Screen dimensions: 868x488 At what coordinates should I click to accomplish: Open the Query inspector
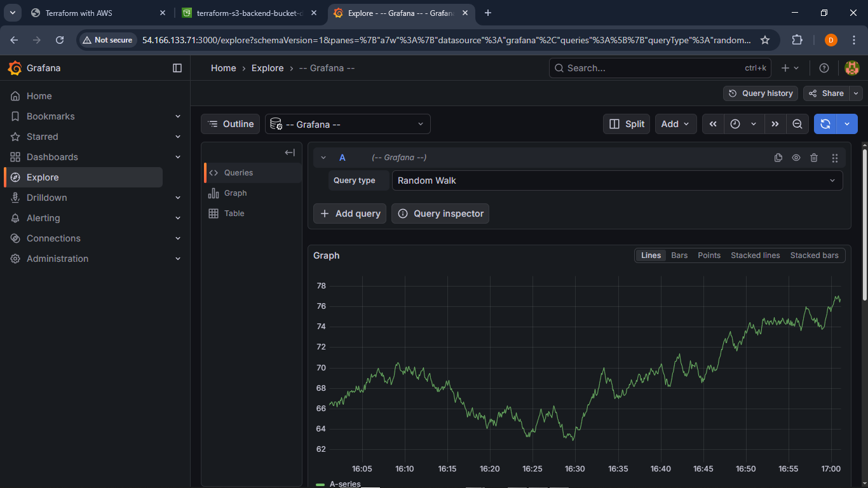pyautogui.click(x=440, y=213)
